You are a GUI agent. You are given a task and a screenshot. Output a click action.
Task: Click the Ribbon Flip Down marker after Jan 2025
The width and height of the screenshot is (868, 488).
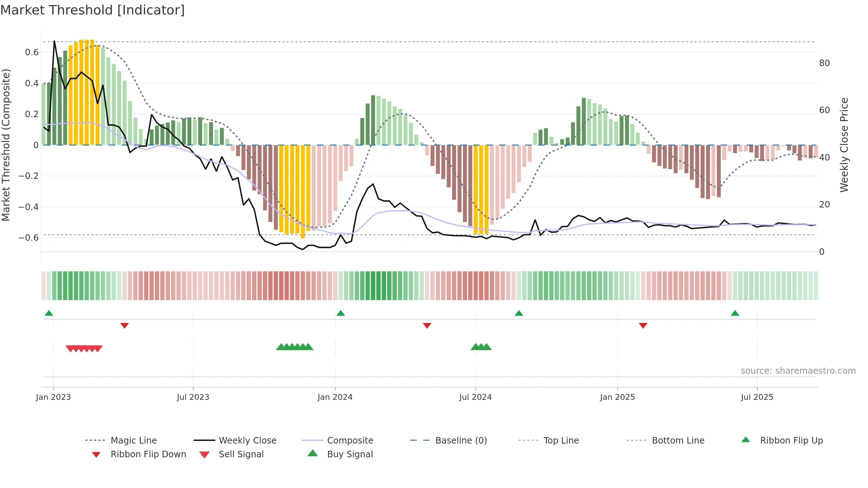click(x=643, y=326)
